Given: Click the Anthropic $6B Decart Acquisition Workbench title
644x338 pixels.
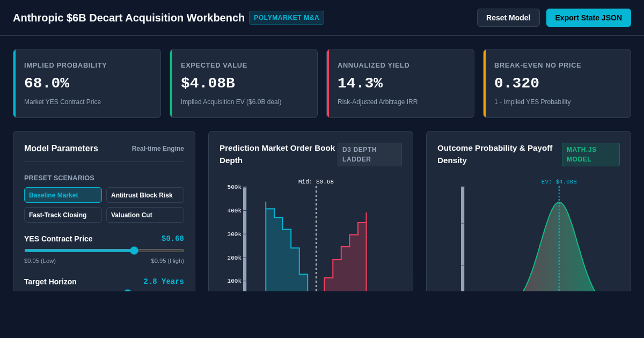Looking at the screenshot, I should pos(129,18).
